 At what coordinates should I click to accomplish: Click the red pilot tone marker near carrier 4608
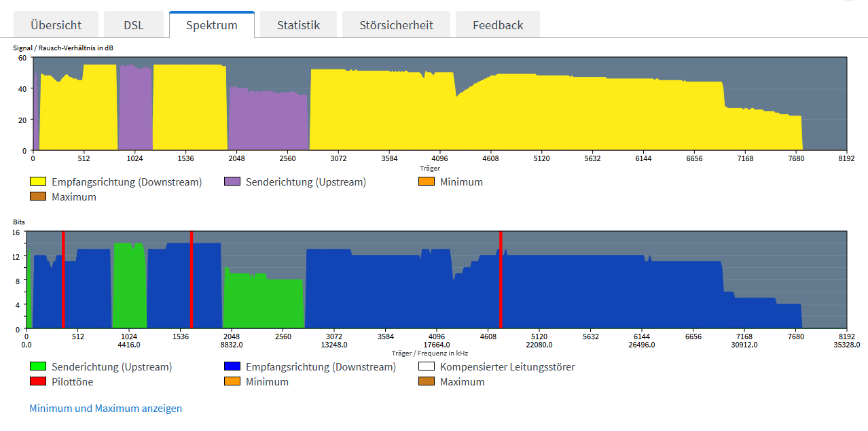coord(501,280)
